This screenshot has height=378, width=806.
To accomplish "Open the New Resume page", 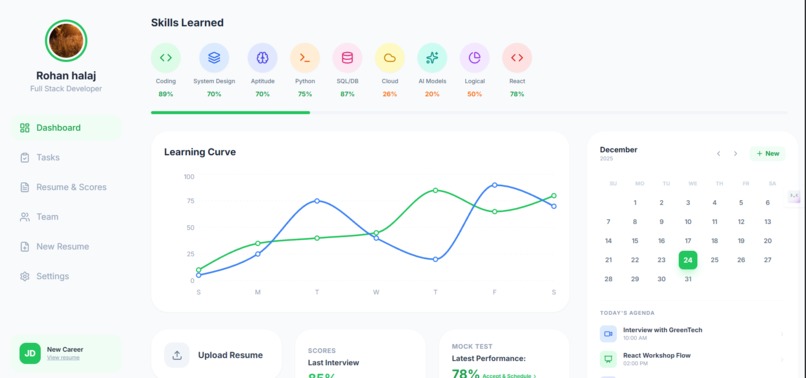I will [66, 246].
